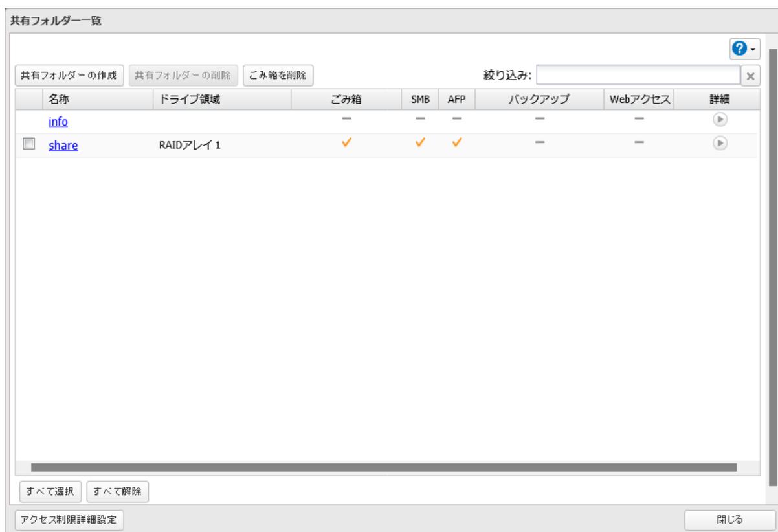Click the SMB checkmark in share row
The height and width of the screenshot is (532, 778).
pos(421,143)
